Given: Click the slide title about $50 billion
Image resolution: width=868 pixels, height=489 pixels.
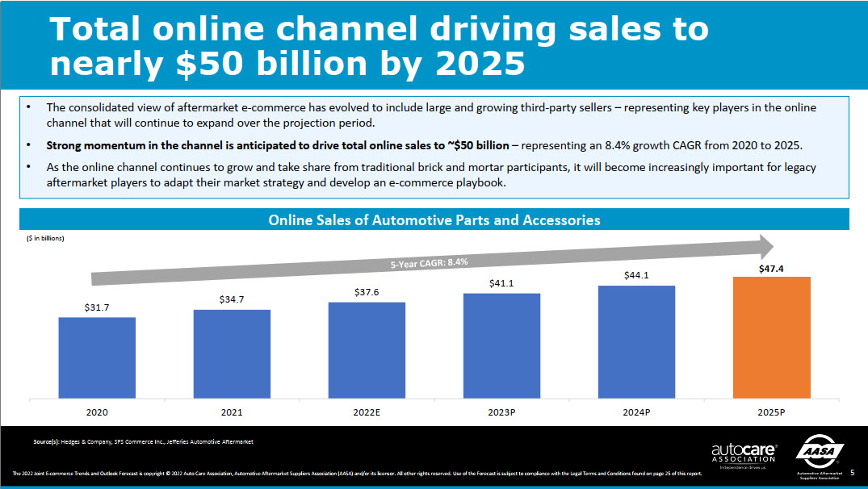Looking at the screenshot, I should (379, 45).
